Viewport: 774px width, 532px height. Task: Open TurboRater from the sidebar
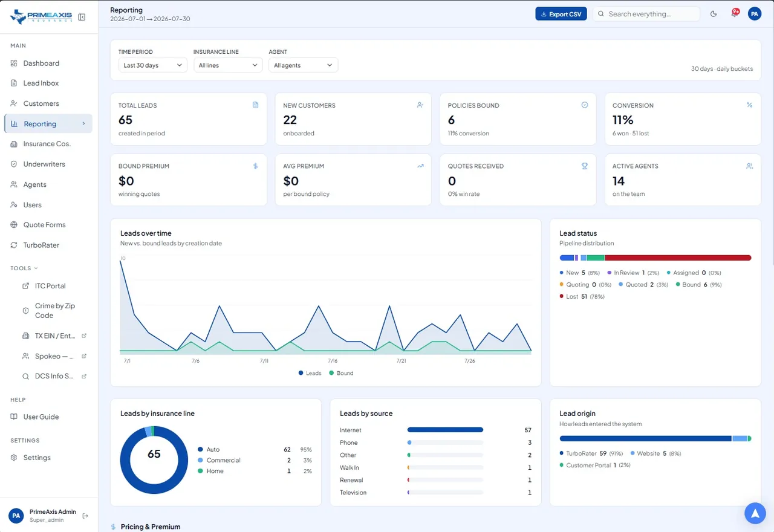pos(48,245)
